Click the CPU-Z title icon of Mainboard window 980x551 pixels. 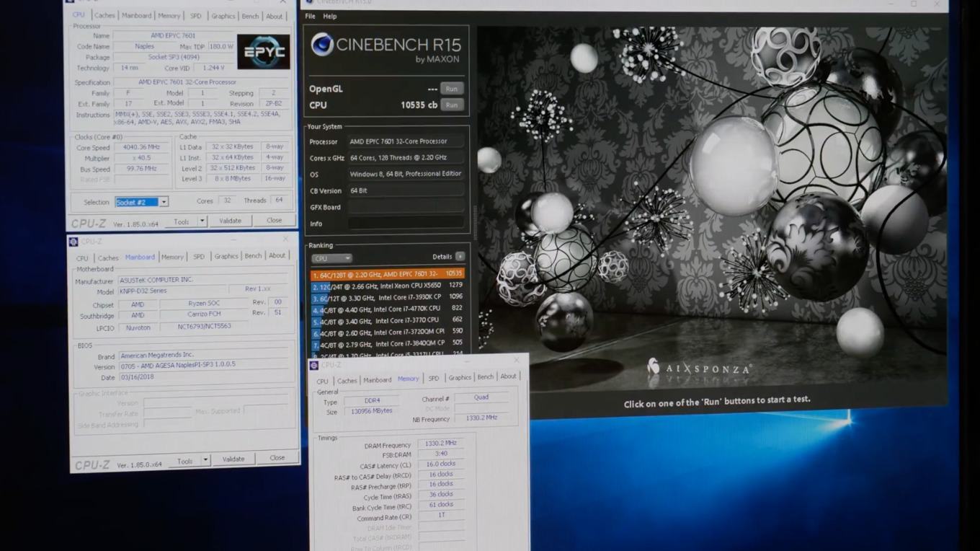tap(73, 242)
